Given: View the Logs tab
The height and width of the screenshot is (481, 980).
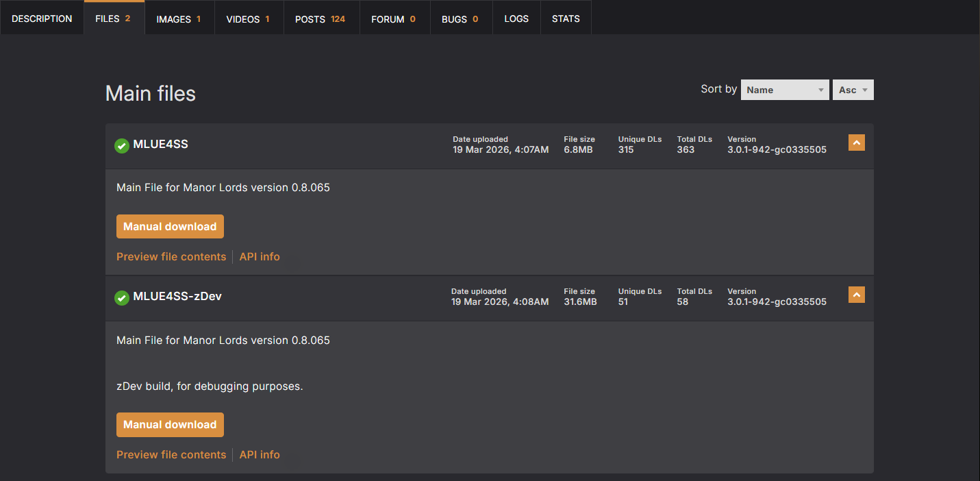Looking at the screenshot, I should 516,18.
